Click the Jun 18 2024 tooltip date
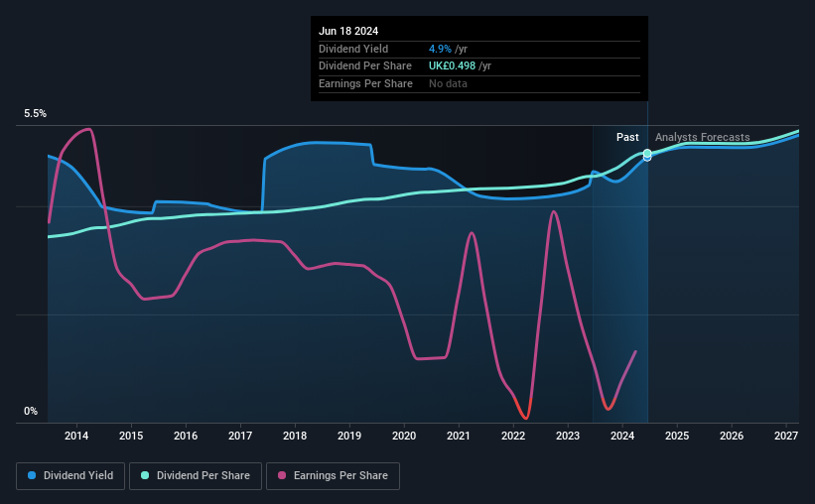 (348, 31)
